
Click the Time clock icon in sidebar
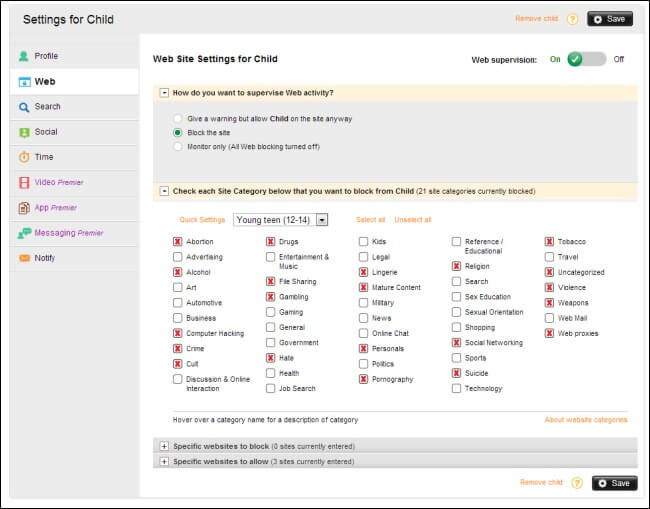pos(24,157)
